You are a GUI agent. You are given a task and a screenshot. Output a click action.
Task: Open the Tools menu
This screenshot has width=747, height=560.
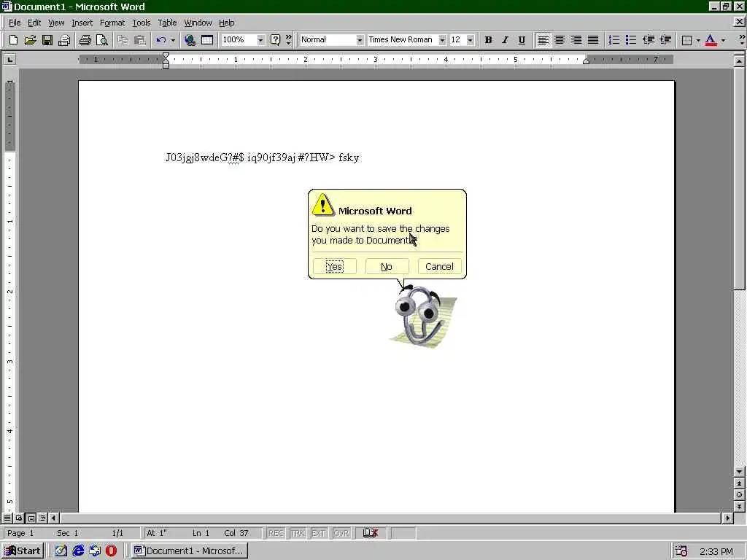pyautogui.click(x=141, y=23)
